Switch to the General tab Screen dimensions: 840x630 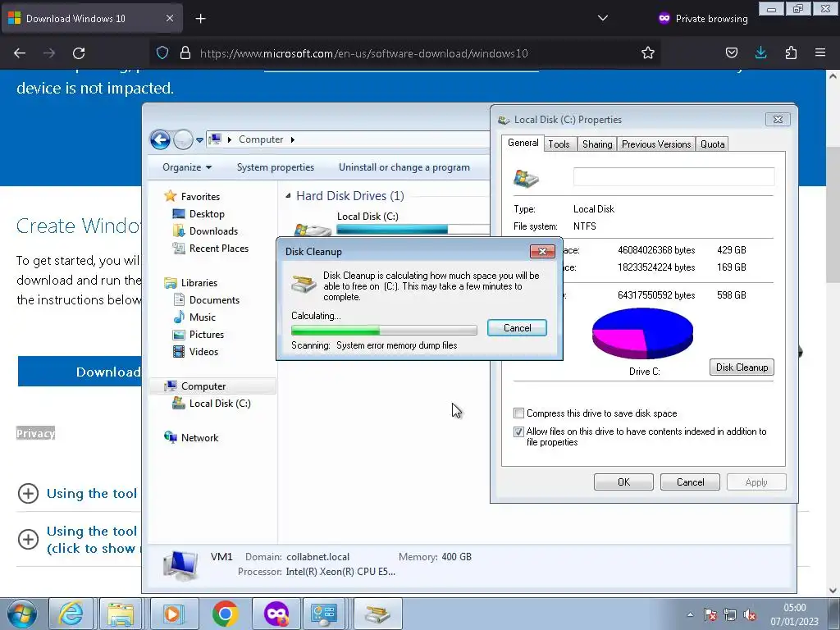click(x=523, y=143)
